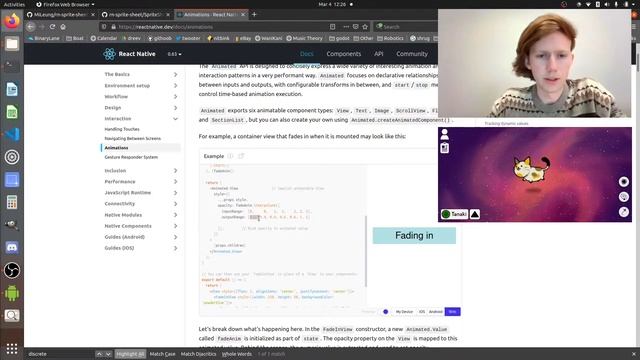Click the user profile icon in game overlay

click(444, 134)
